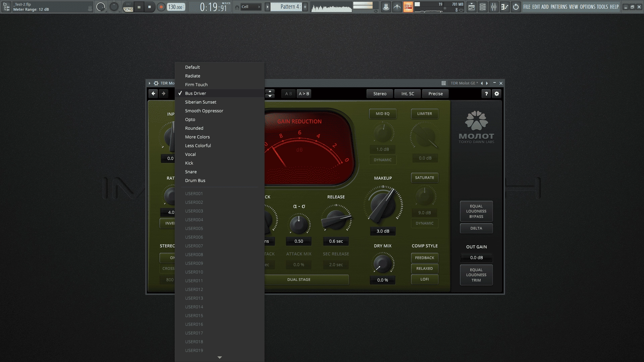Toggle the SATURATE button
Image resolution: width=644 pixels, height=362 pixels.
425,178
